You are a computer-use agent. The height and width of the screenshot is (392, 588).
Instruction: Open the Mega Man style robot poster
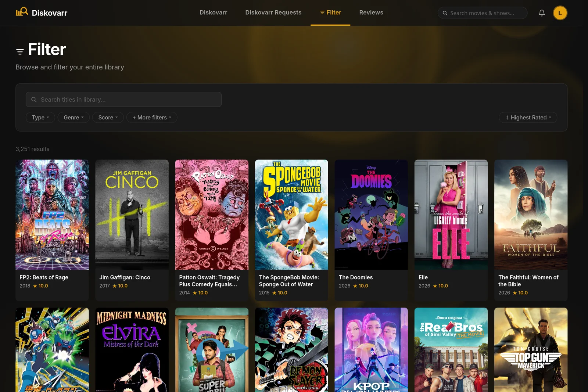52,350
